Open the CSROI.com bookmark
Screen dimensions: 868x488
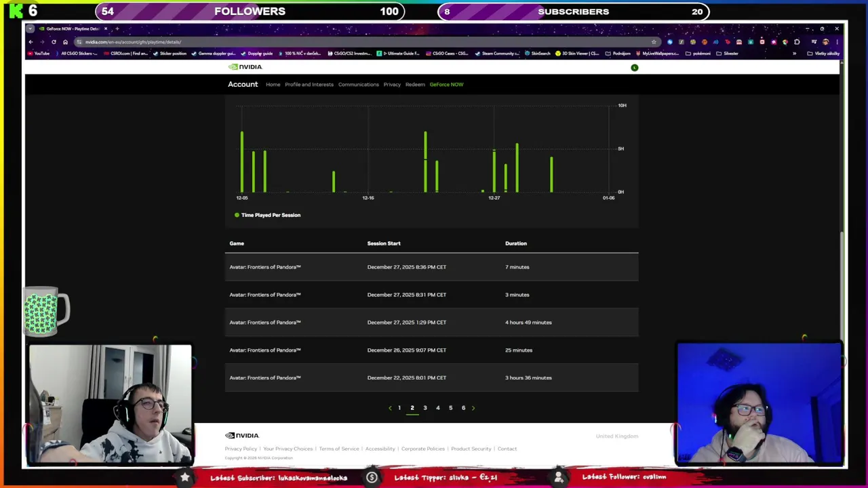pyautogui.click(x=125, y=54)
